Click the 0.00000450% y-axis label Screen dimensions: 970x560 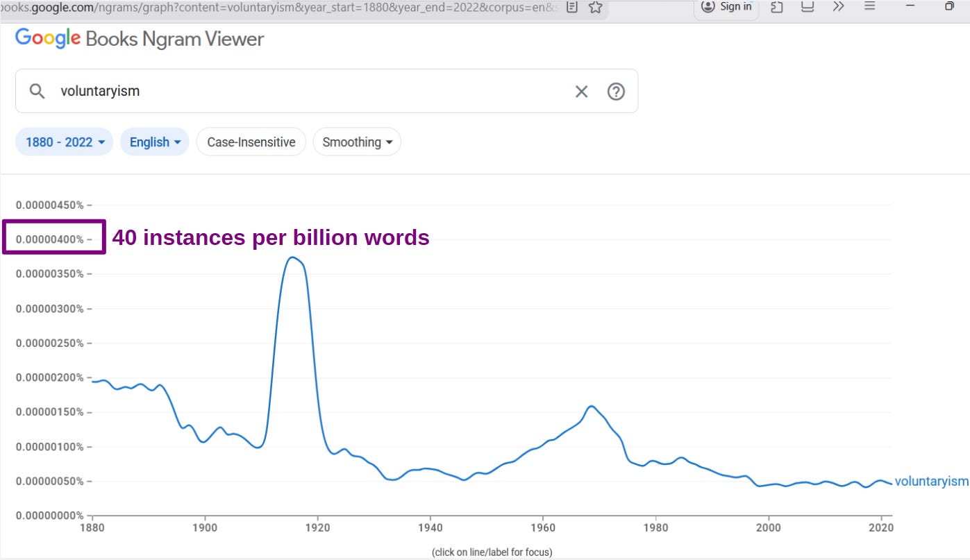pyautogui.click(x=50, y=205)
